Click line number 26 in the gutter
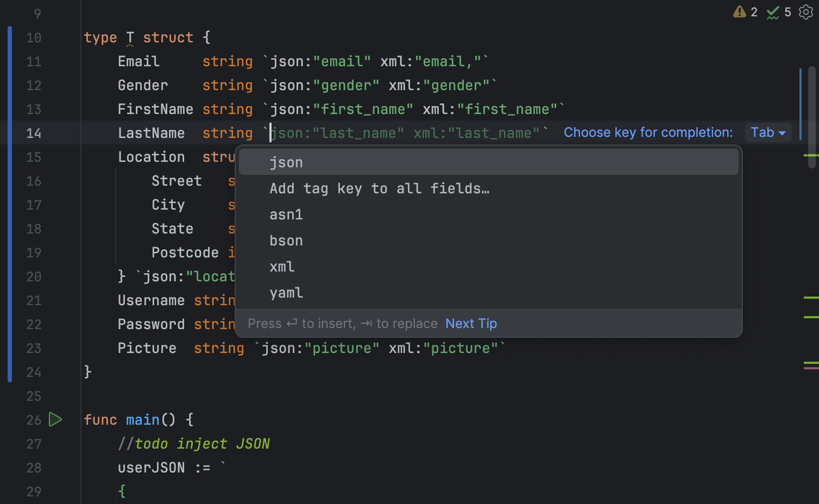819x504 pixels. 34,419
